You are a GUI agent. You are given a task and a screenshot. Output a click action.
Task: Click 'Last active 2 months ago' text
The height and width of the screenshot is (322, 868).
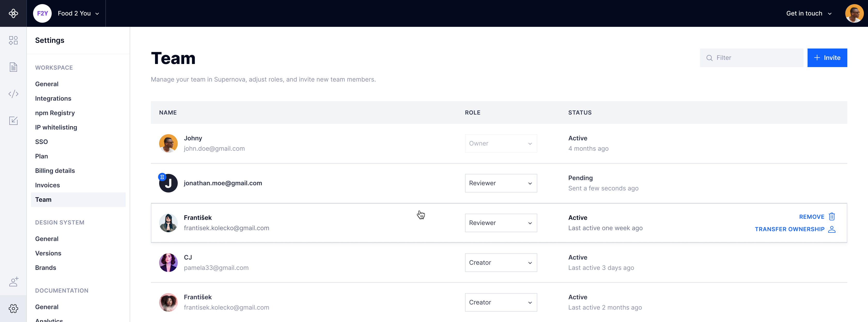point(605,308)
